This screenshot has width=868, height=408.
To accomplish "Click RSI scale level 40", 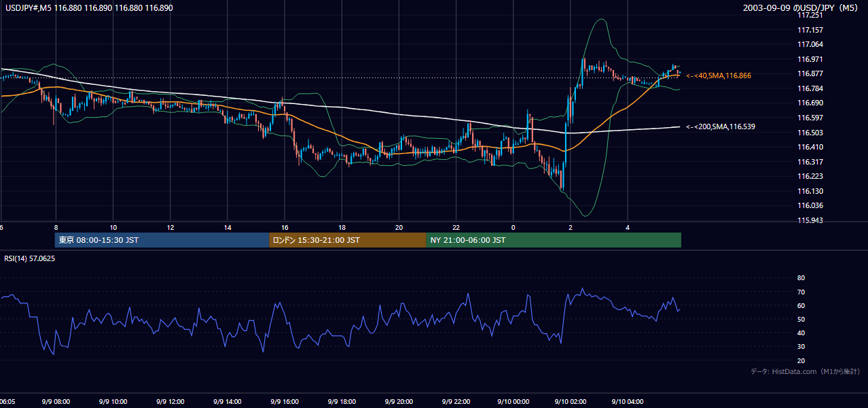I will 801,333.
